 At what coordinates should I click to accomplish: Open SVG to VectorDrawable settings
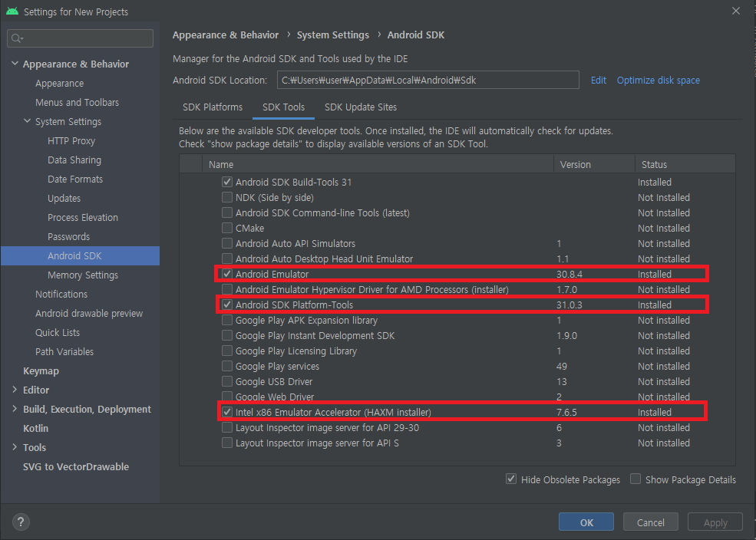click(76, 467)
